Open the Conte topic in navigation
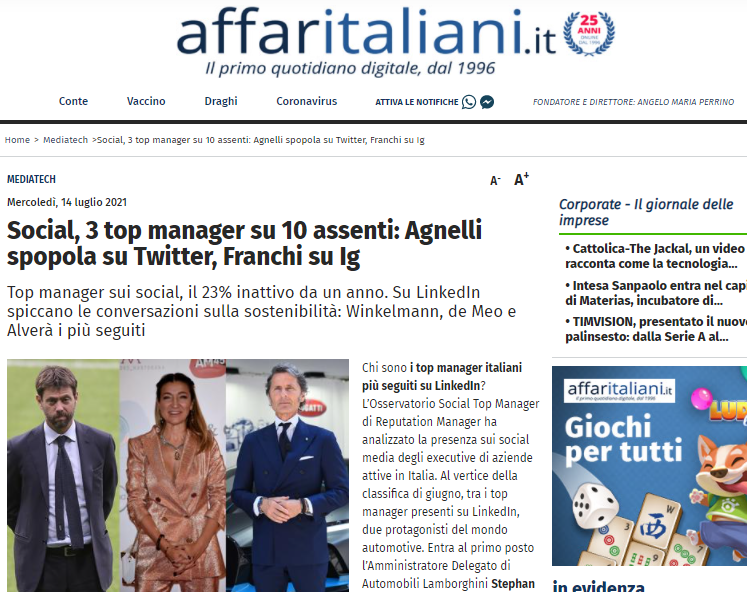This screenshot has height=592, width=747. point(73,101)
